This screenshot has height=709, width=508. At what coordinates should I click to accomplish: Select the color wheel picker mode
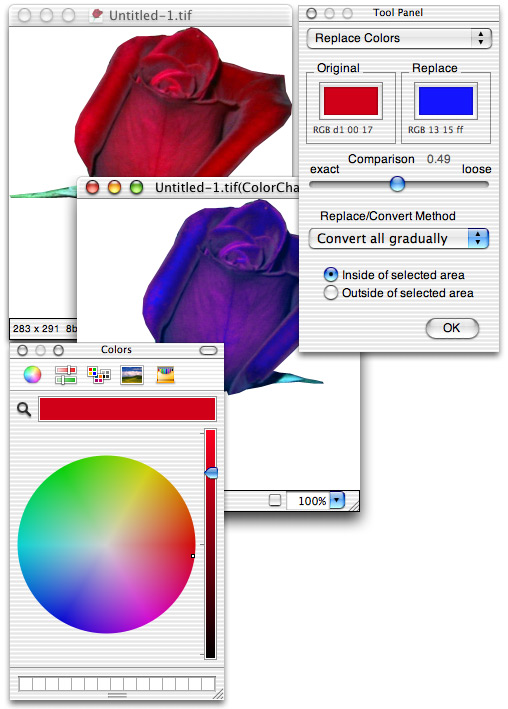pyautogui.click(x=32, y=374)
